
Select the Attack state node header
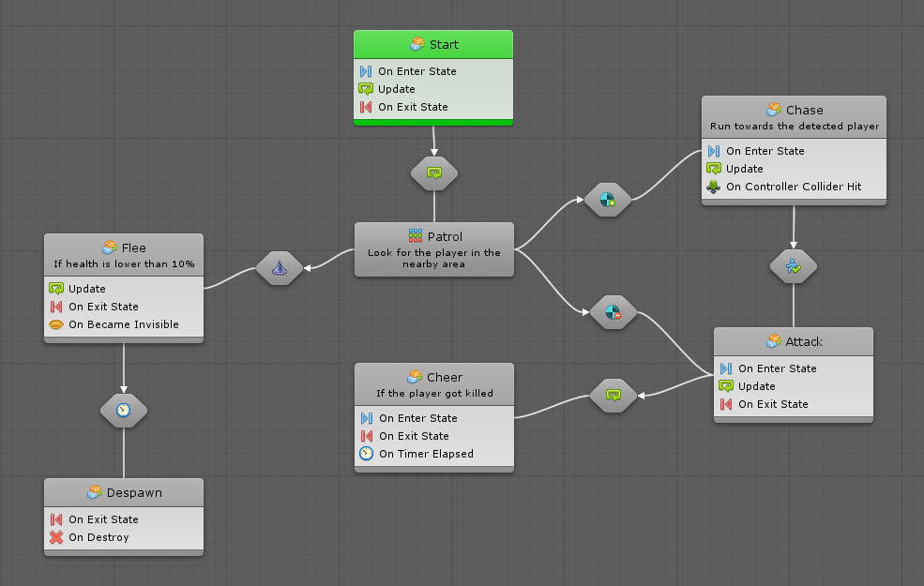794,341
